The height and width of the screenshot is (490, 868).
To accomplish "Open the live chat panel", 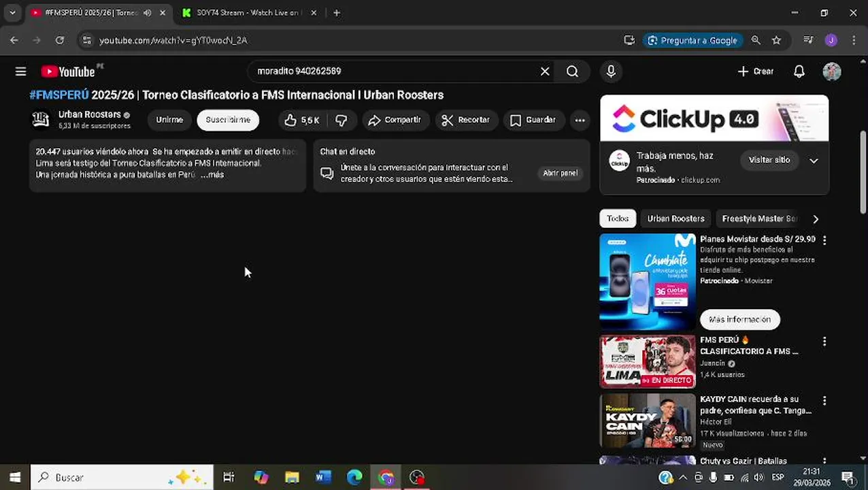I will pyautogui.click(x=560, y=173).
